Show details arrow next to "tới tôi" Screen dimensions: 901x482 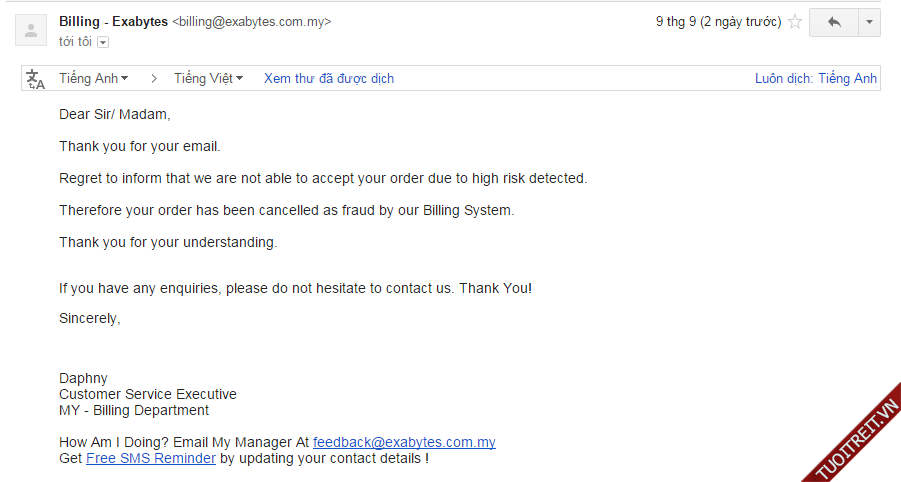tap(103, 42)
